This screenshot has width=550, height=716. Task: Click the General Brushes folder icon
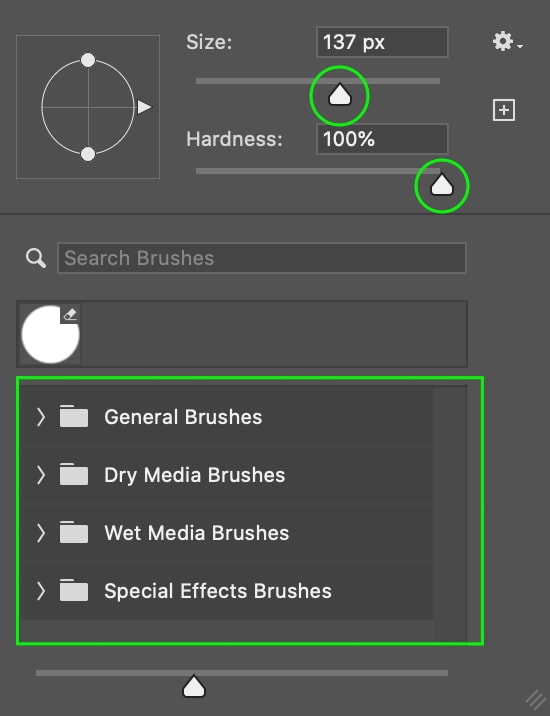point(74,416)
